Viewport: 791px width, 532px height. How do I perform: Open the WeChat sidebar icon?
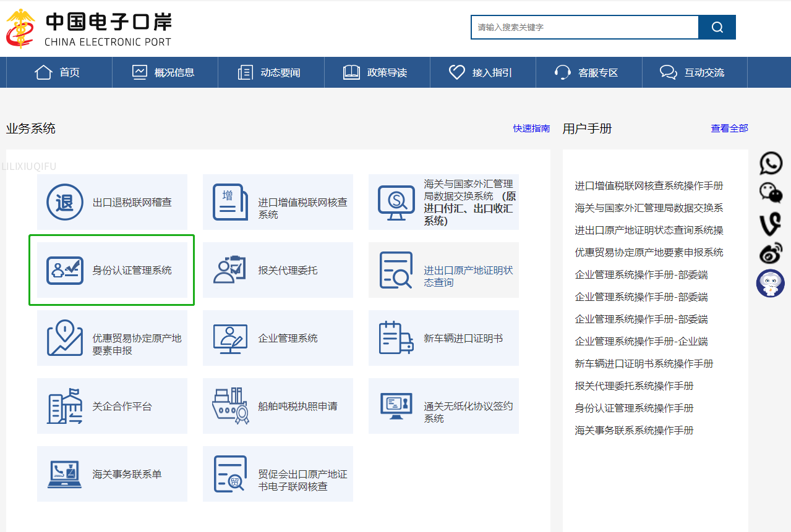click(771, 193)
